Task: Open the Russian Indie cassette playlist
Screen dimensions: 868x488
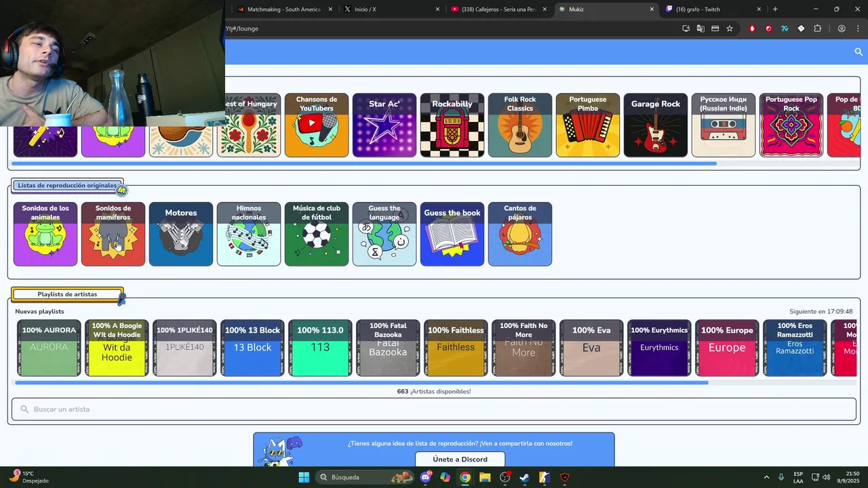Action: point(724,125)
